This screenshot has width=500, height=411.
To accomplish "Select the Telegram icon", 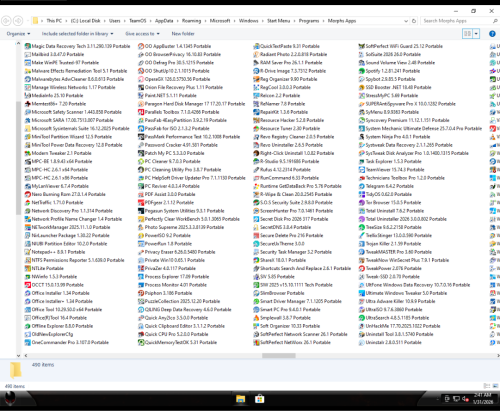I will (362, 186).
